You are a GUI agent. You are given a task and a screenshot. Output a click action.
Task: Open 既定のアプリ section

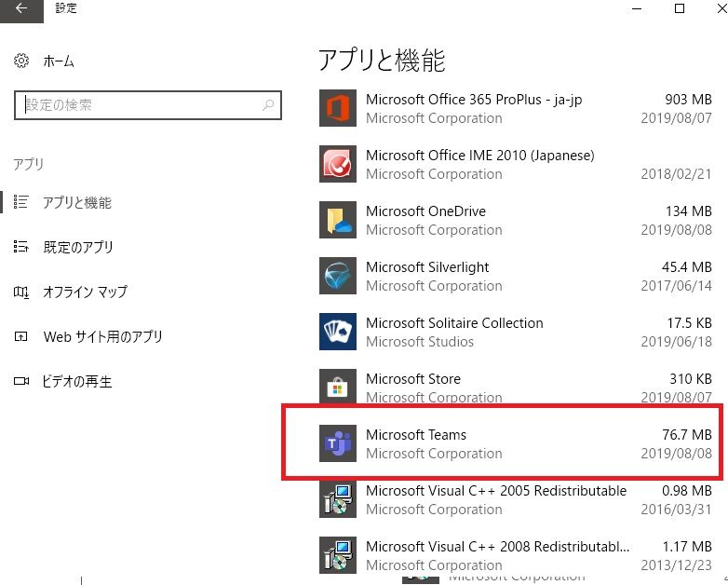[x=78, y=247]
